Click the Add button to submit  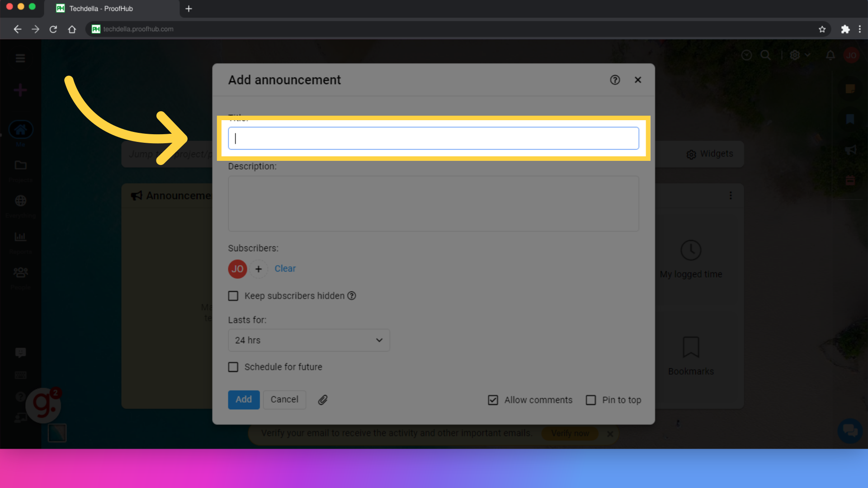(x=243, y=399)
